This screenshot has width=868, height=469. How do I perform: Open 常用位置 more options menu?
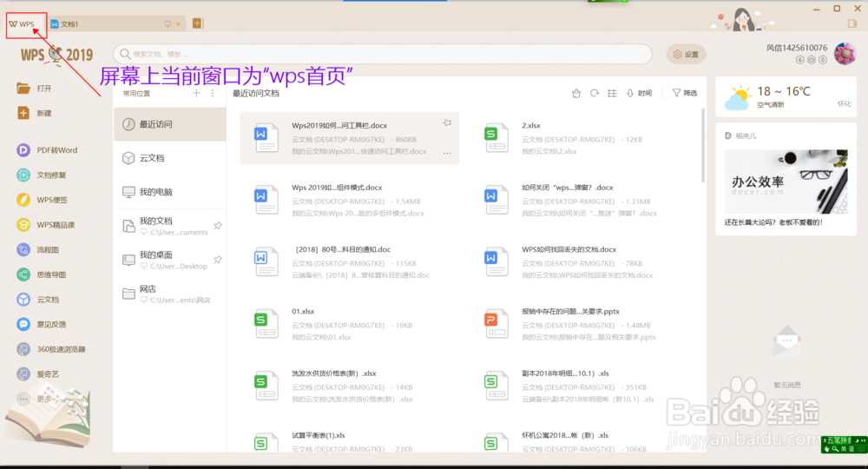point(213,93)
